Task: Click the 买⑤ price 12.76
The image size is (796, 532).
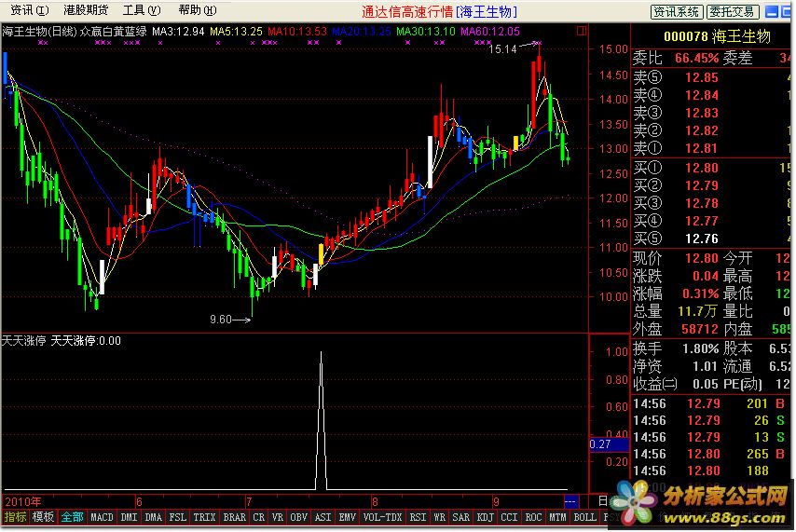Action: pyautogui.click(x=702, y=239)
